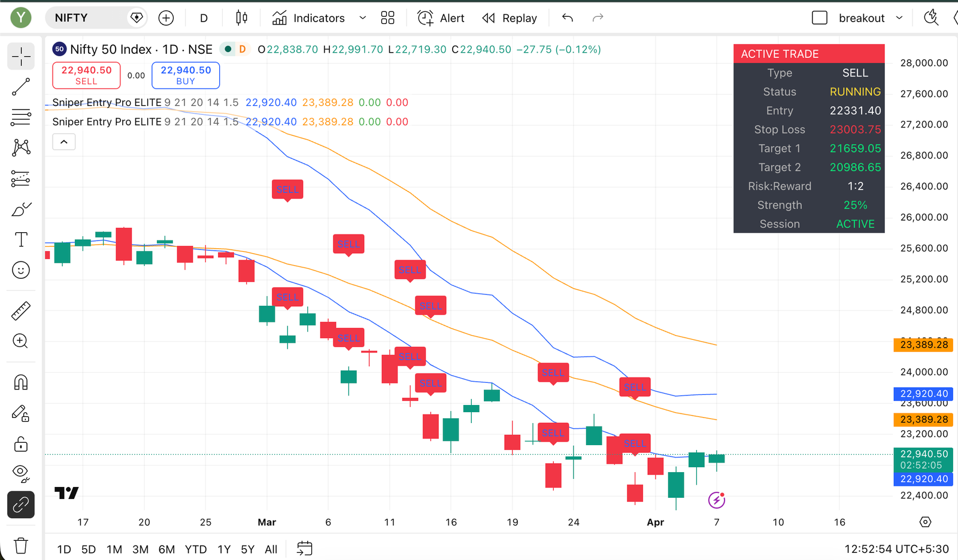
Task: Open the candle chart style selector
Action: click(241, 17)
